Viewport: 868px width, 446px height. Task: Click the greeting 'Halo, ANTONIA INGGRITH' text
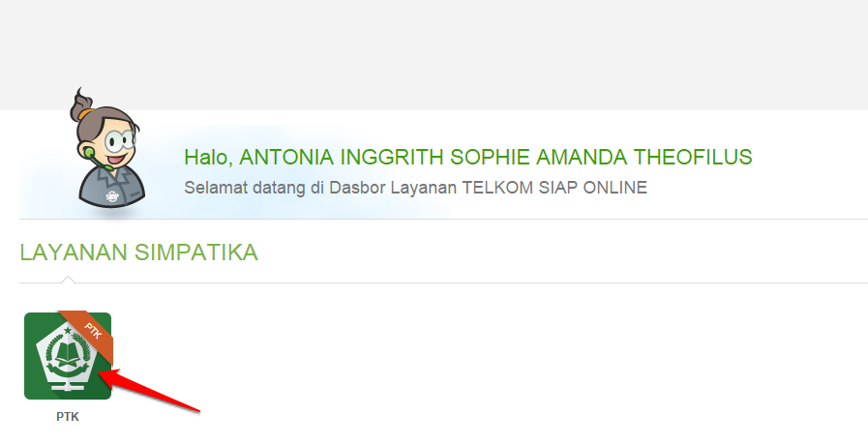pyautogui.click(x=259, y=157)
